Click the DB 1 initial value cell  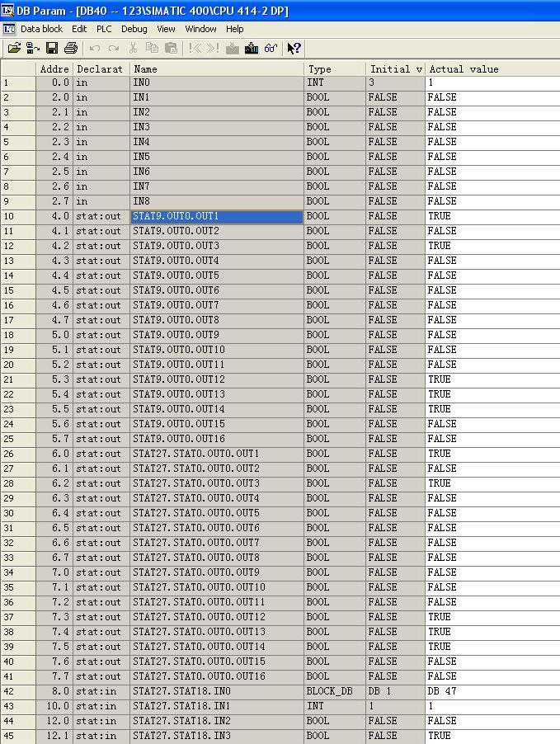click(395, 691)
